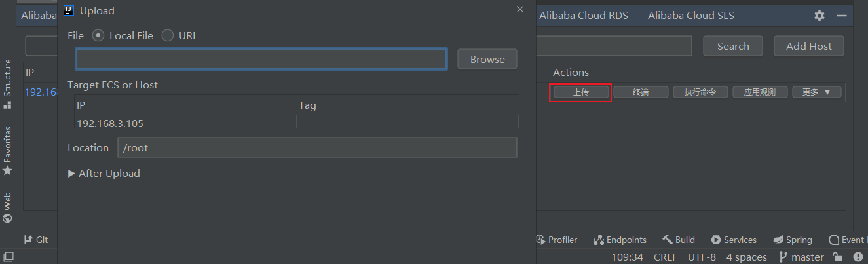The width and height of the screenshot is (868, 264).
Task: Select the URL radio button
Action: pyautogui.click(x=168, y=36)
